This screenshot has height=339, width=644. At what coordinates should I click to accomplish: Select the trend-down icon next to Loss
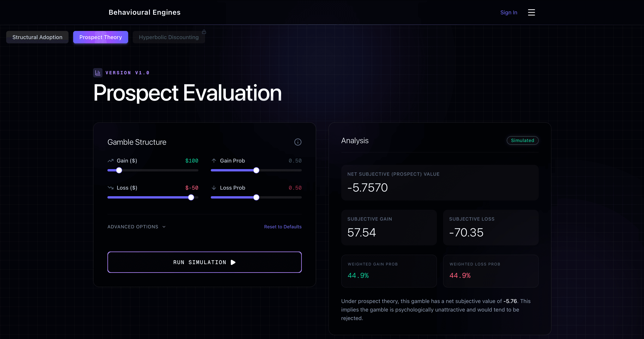tap(111, 188)
